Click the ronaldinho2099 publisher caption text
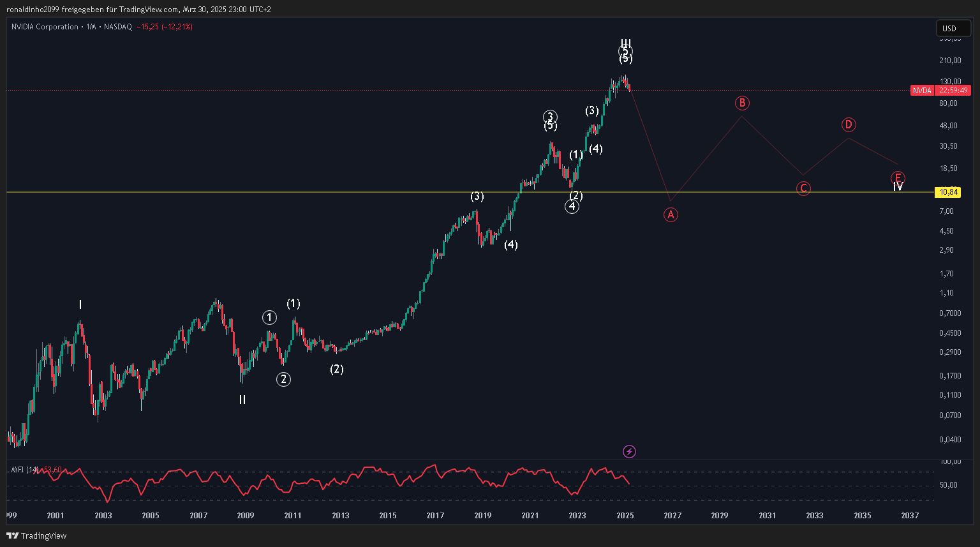 138,10
